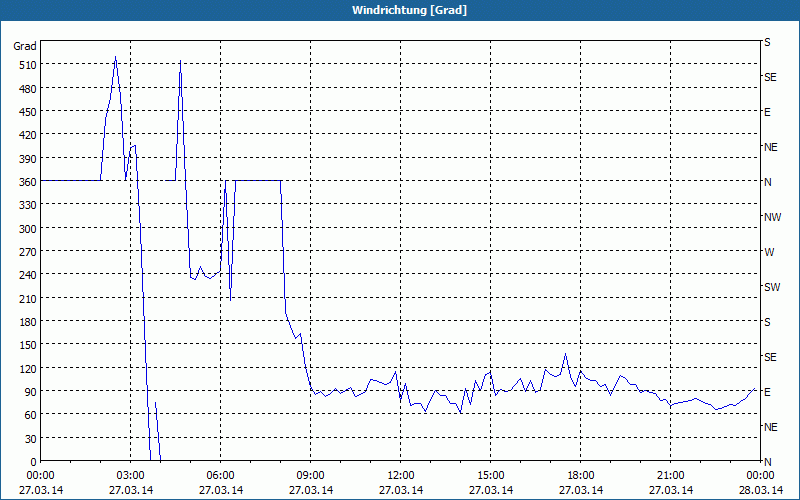Select the 15:00 time label on the x-axis
The height and width of the screenshot is (500, 800).
tap(491, 476)
